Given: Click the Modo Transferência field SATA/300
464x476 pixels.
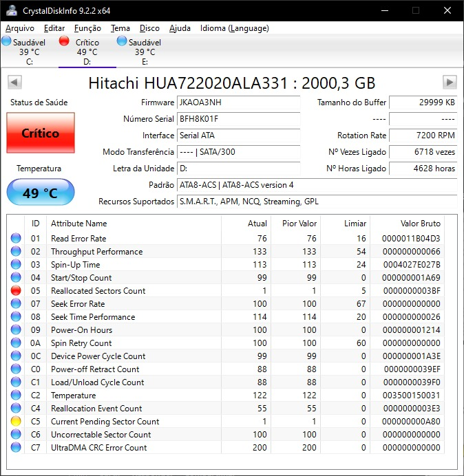Looking at the screenshot, I should (238, 152).
